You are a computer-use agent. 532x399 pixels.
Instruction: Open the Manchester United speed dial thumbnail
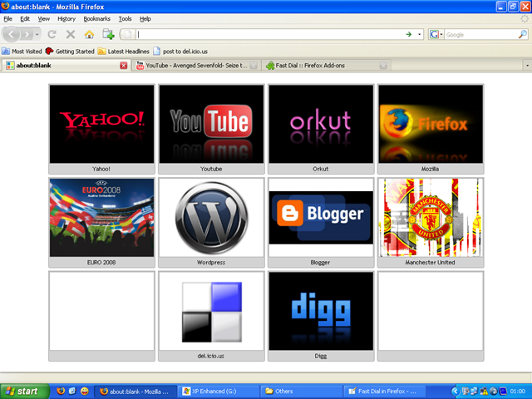click(431, 223)
